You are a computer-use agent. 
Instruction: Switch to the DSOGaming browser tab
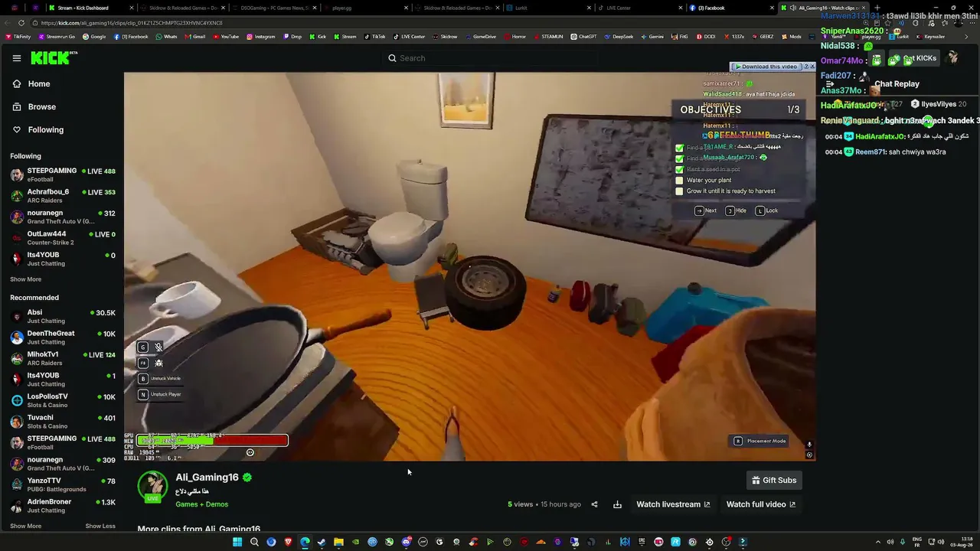(x=274, y=8)
